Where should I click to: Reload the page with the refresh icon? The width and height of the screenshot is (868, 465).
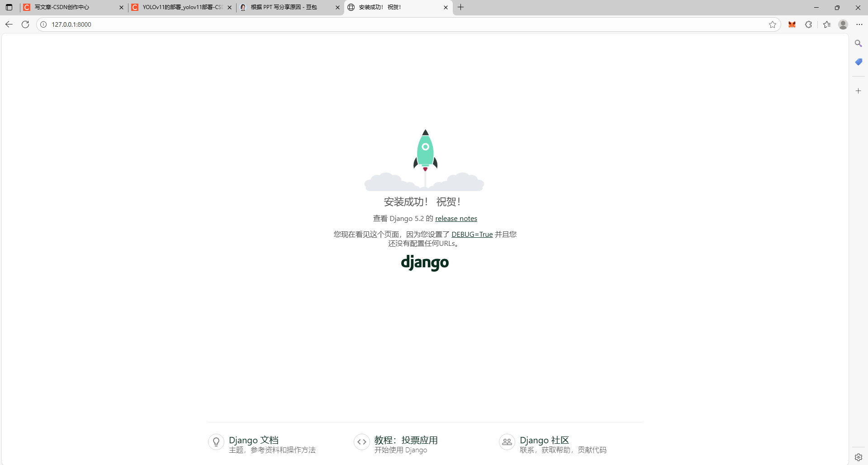coord(25,24)
